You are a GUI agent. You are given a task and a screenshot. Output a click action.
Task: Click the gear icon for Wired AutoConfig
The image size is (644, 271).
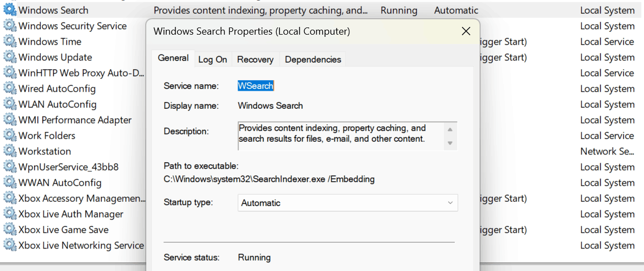(x=9, y=89)
